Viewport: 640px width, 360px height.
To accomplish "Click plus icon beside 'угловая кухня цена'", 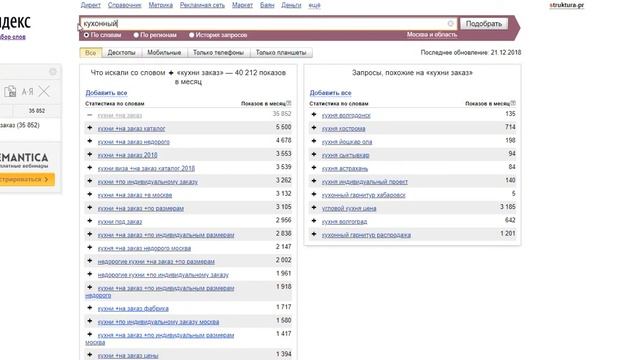I will [x=314, y=208].
